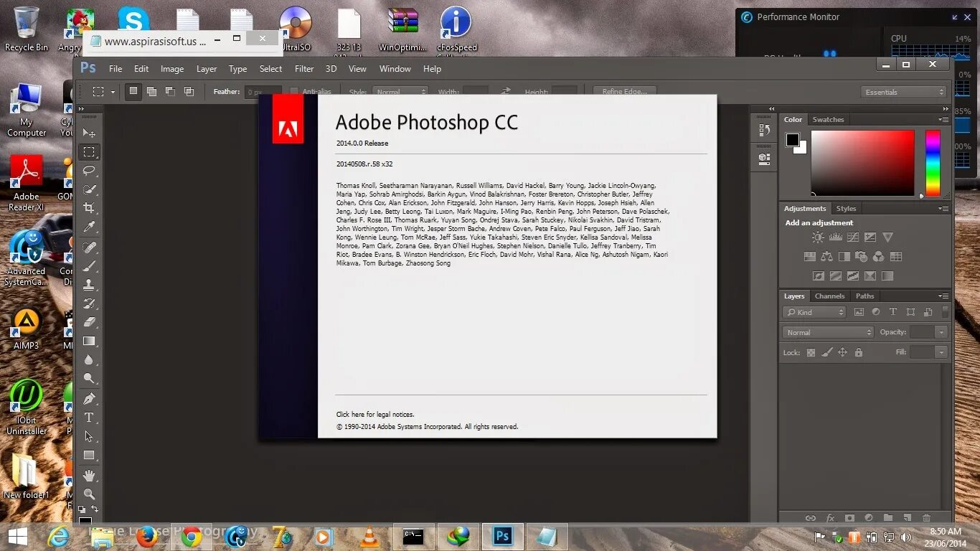This screenshot has height=551, width=980.
Task: Select the Gradient tool
Action: pos(89,341)
